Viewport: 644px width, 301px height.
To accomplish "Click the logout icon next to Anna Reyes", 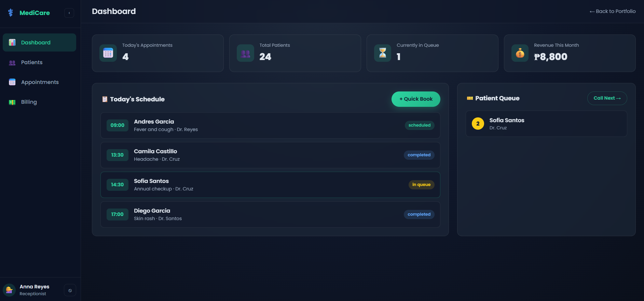I will pyautogui.click(x=70, y=290).
